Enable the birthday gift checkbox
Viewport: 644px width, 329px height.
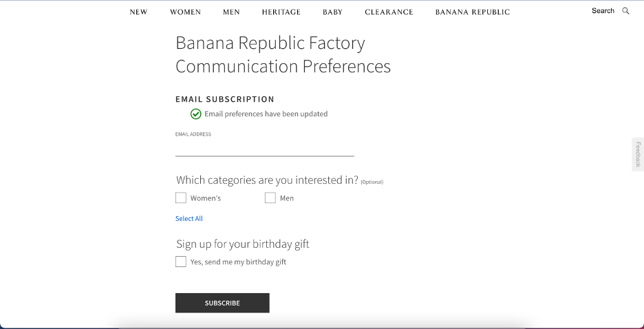181,262
